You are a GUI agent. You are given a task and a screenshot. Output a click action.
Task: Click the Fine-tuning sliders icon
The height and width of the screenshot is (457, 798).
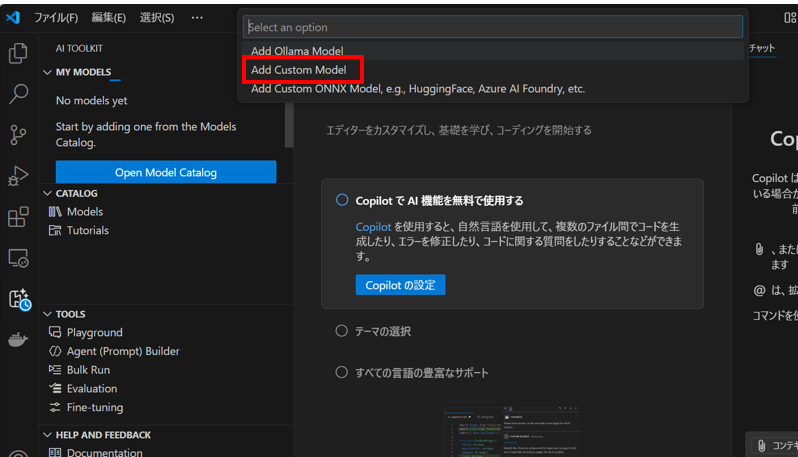click(x=55, y=407)
